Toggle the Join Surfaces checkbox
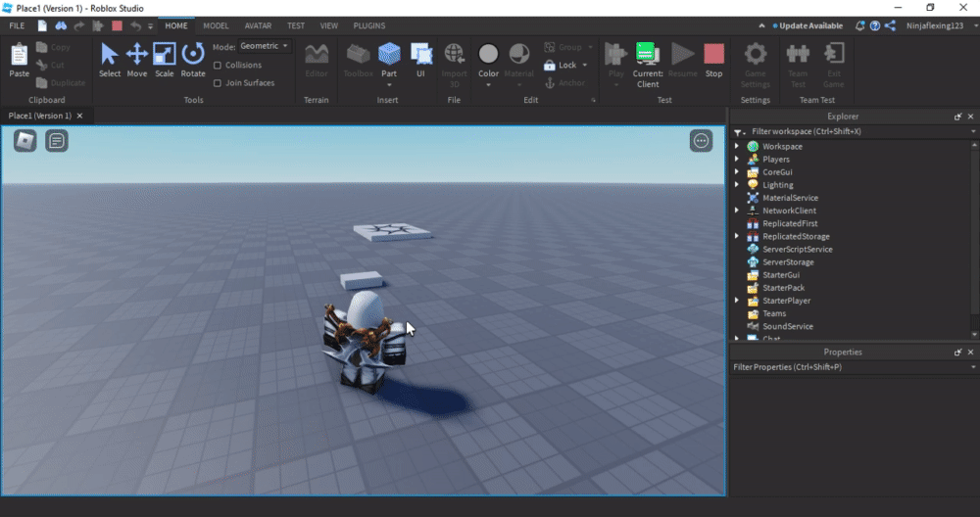The width and height of the screenshot is (980, 517). click(x=218, y=83)
